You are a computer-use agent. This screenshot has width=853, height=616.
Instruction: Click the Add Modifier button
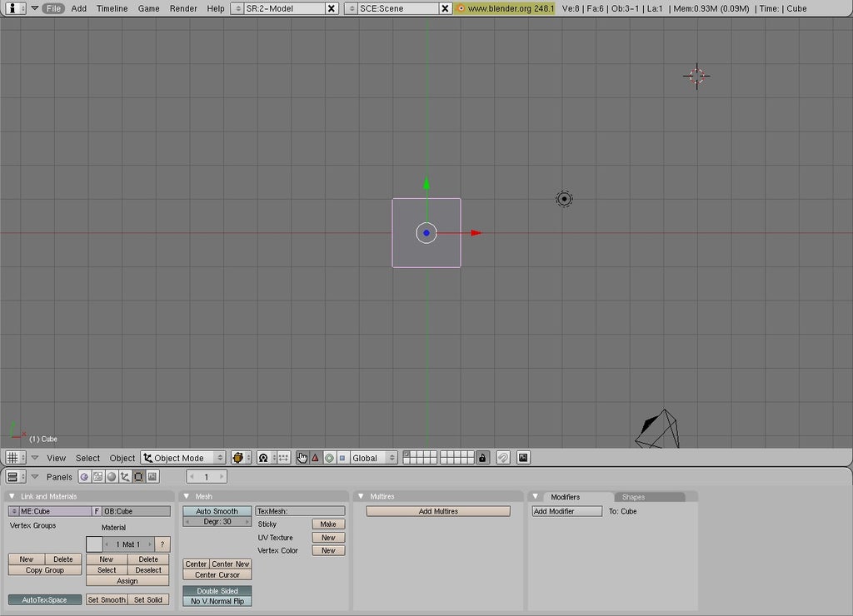(566, 511)
